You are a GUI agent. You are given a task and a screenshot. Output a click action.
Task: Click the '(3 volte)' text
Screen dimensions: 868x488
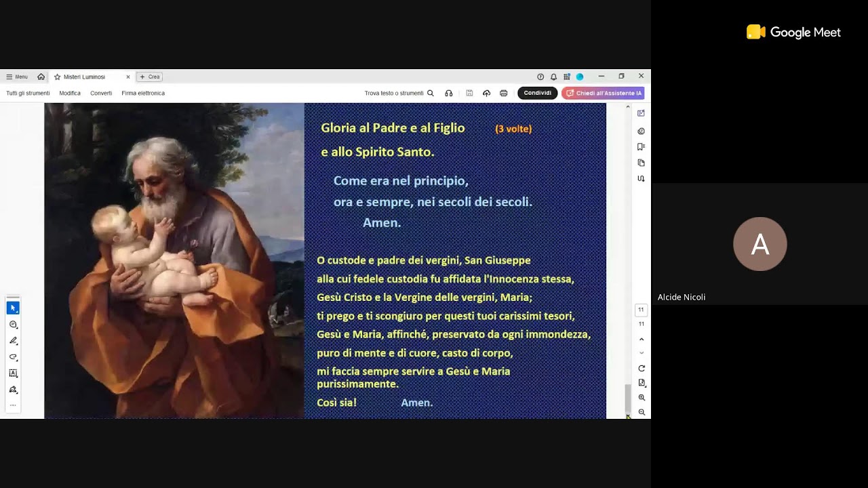coord(513,129)
